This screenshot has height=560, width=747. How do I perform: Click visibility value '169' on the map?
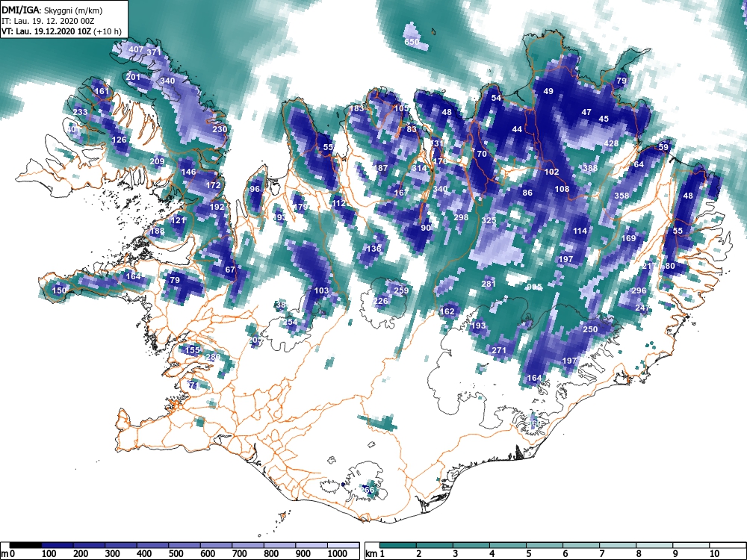tap(629, 237)
